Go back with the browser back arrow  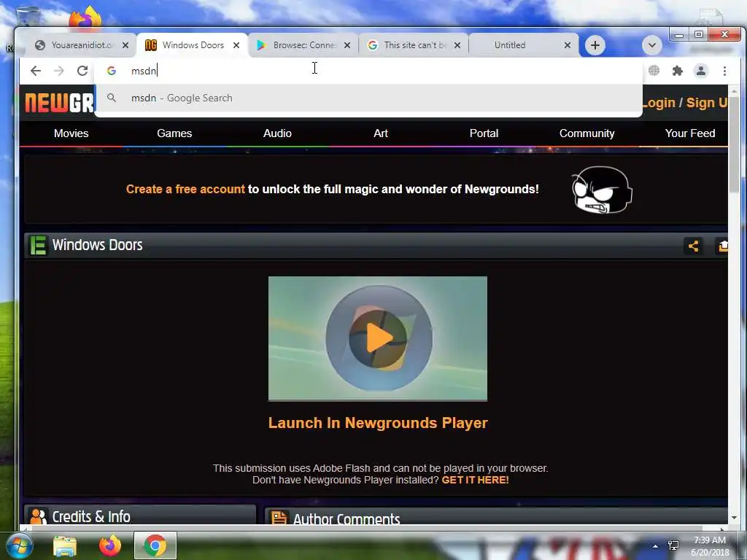pyautogui.click(x=36, y=71)
